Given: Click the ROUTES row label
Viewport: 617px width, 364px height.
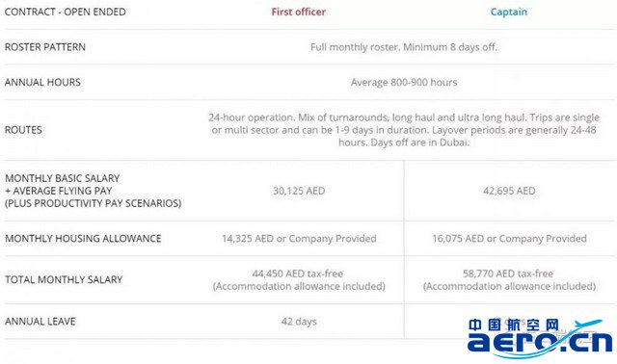Looking at the screenshot, I should [x=23, y=130].
